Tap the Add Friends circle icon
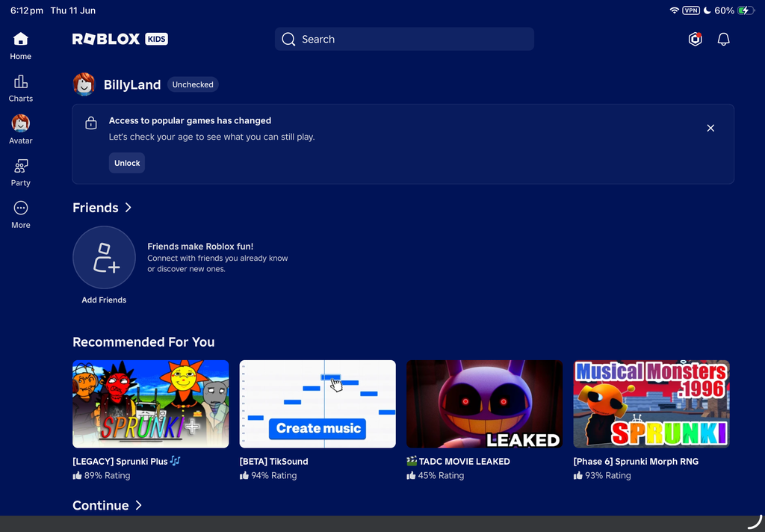This screenshot has width=765, height=532. (104, 257)
